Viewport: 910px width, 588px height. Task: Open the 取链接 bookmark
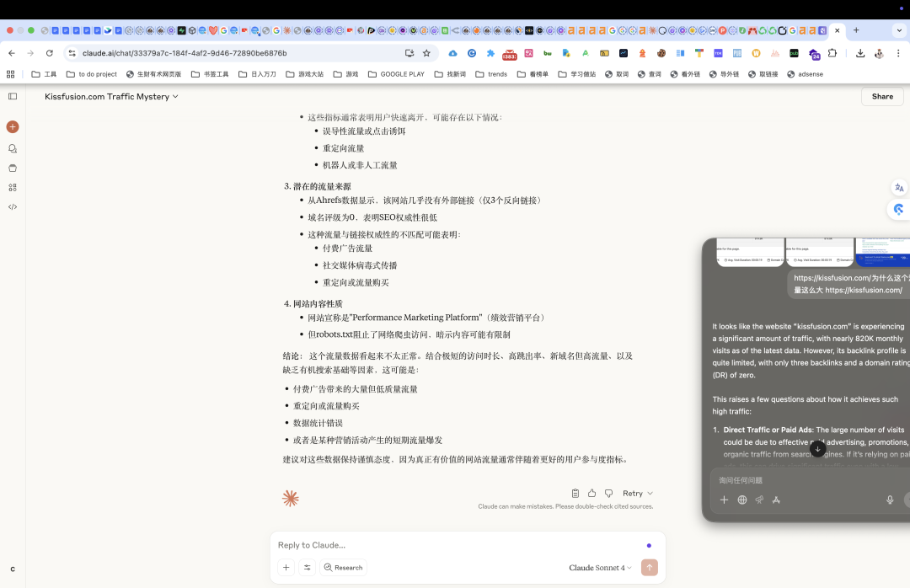[763, 74]
